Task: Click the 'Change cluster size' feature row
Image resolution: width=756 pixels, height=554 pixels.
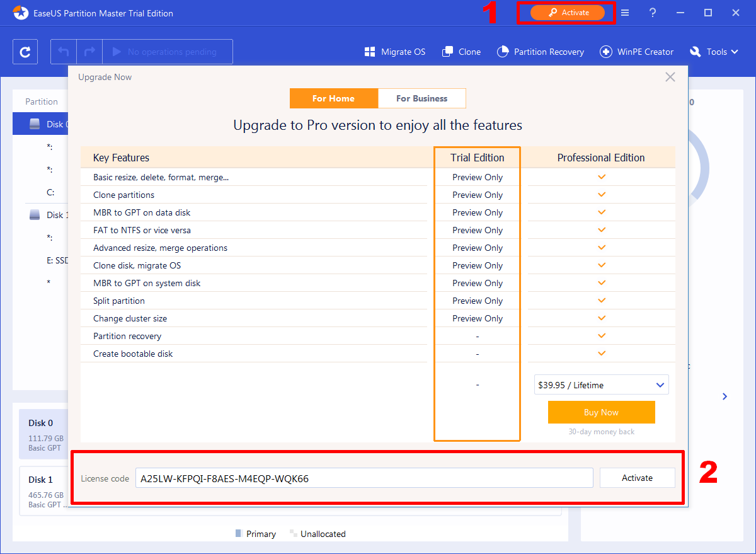Action: coord(254,318)
